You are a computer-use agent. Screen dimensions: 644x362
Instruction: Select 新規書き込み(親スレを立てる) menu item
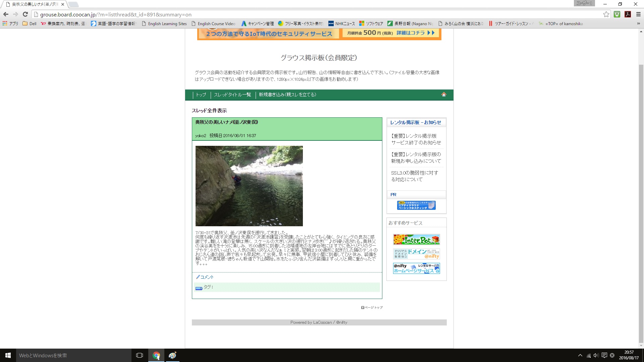(287, 95)
